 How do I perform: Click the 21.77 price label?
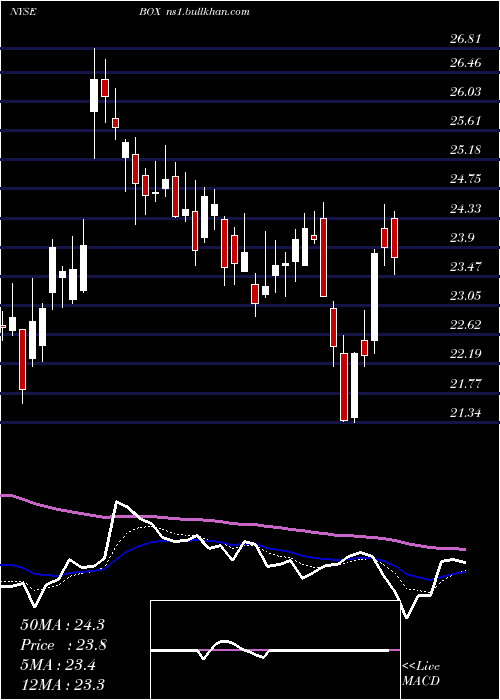465,383
